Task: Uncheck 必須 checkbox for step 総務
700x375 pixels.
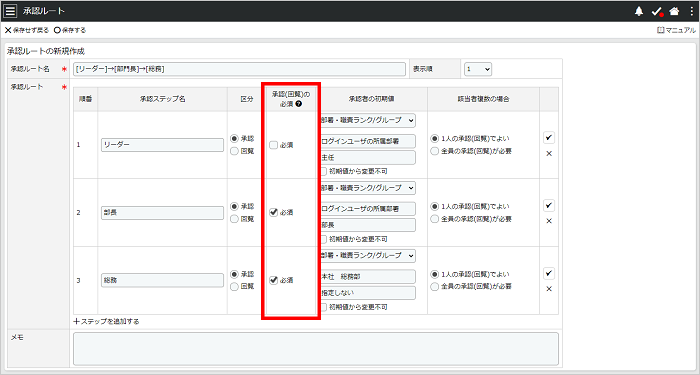Action: [x=274, y=280]
